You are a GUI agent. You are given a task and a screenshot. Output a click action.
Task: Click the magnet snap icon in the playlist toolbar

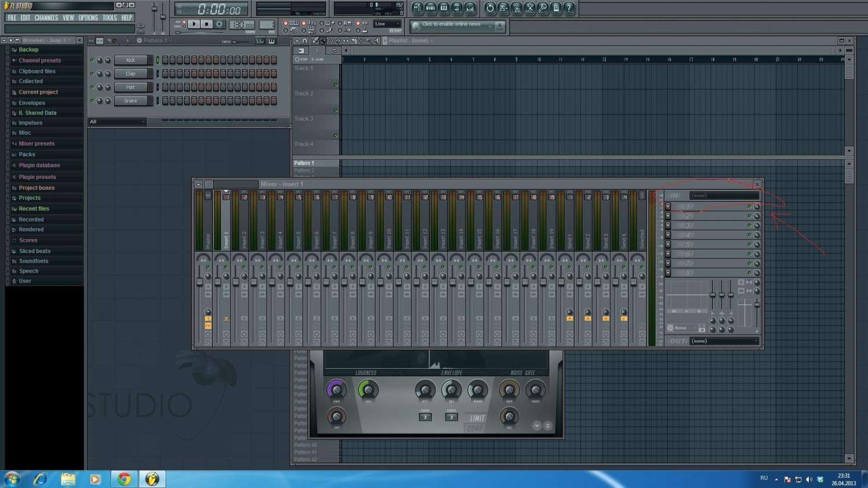(305, 41)
